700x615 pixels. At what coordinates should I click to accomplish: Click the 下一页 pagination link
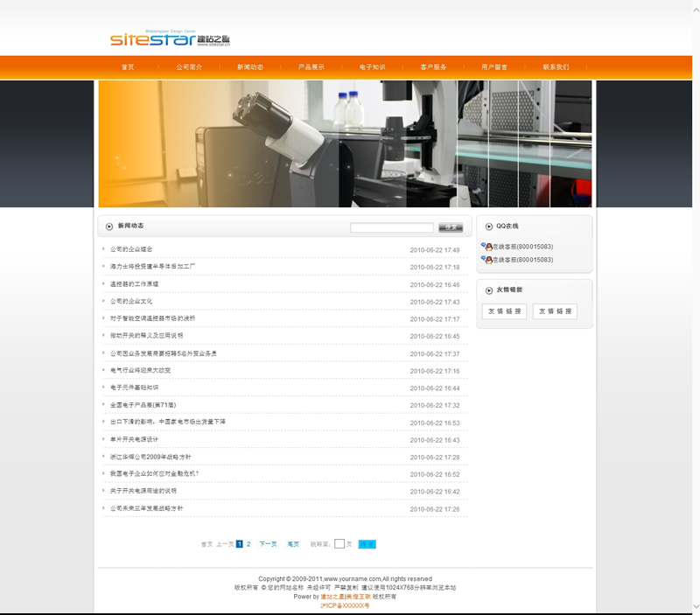[268, 544]
